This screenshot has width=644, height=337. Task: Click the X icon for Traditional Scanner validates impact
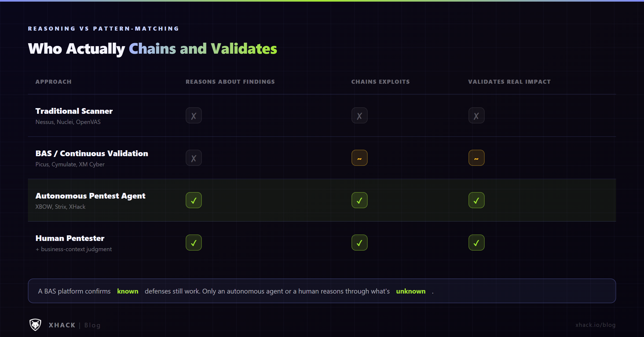pyautogui.click(x=477, y=116)
